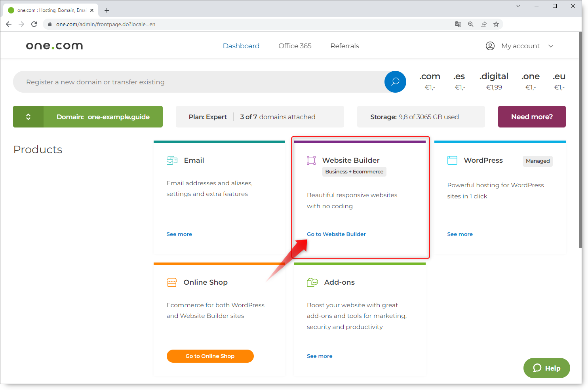Click the Go to Online Shop button
This screenshot has width=588, height=390.
point(210,356)
